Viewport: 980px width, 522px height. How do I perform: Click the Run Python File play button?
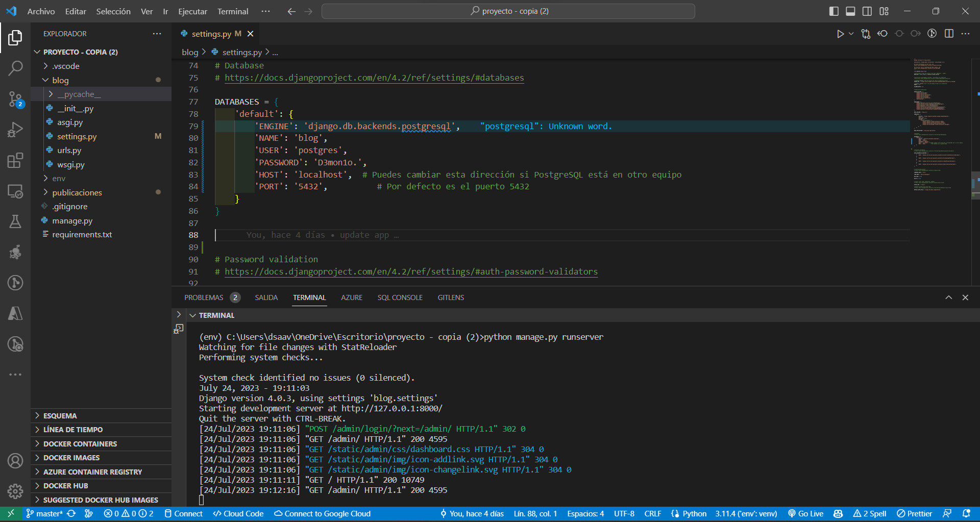(840, 34)
